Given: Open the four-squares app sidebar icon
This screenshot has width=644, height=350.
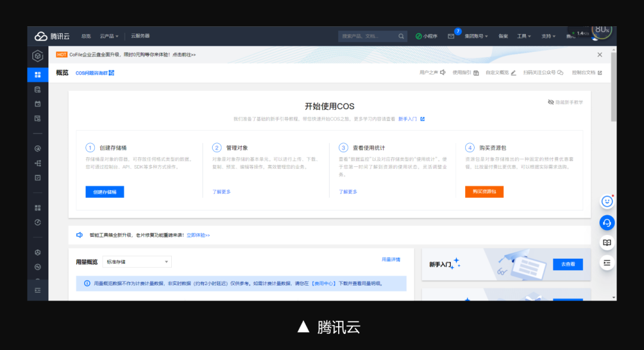Looking at the screenshot, I should pyautogui.click(x=38, y=208).
